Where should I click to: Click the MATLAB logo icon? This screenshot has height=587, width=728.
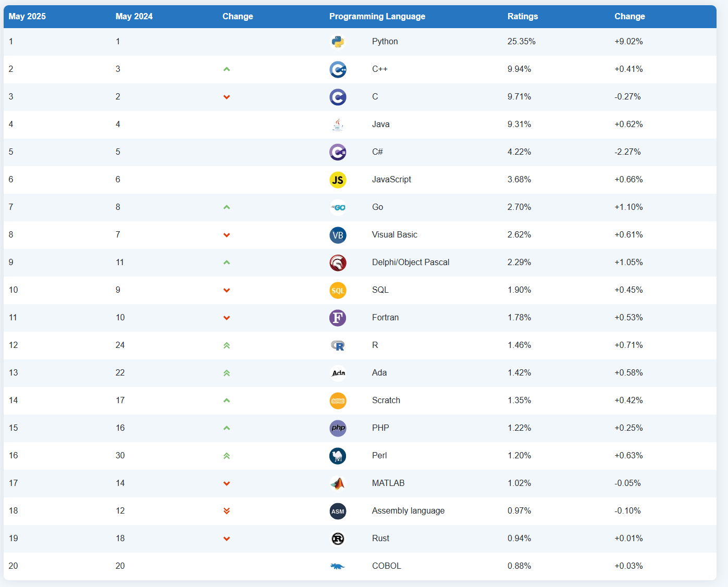338,483
